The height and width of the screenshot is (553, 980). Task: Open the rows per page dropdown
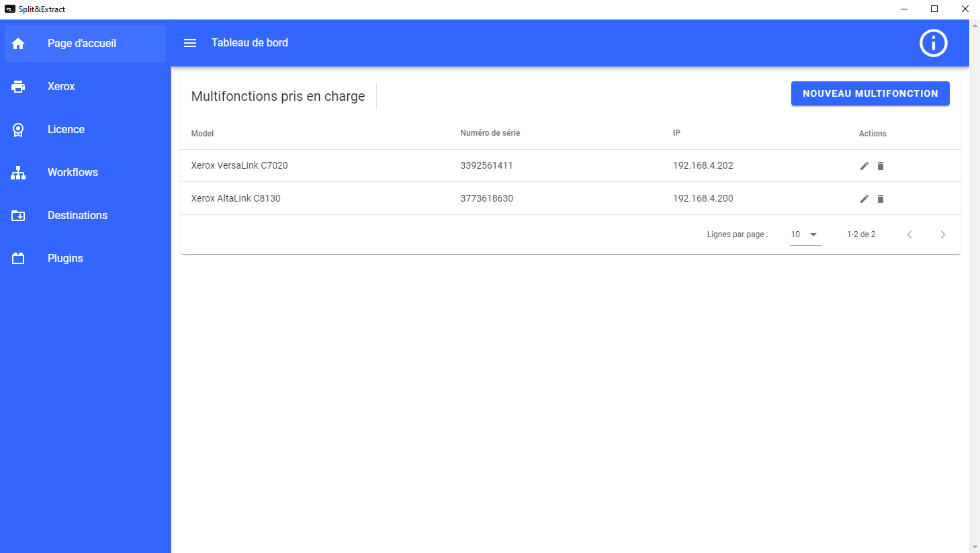[x=806, y=235]
